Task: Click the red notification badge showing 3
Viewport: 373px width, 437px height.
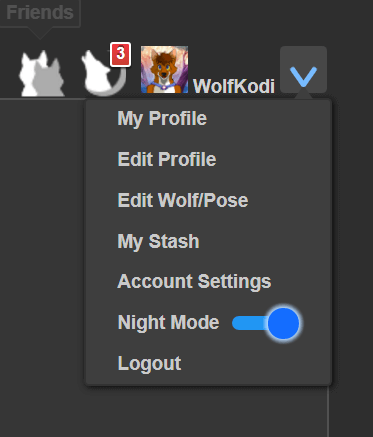Action: pyautogui.click(x=120, y=54)
